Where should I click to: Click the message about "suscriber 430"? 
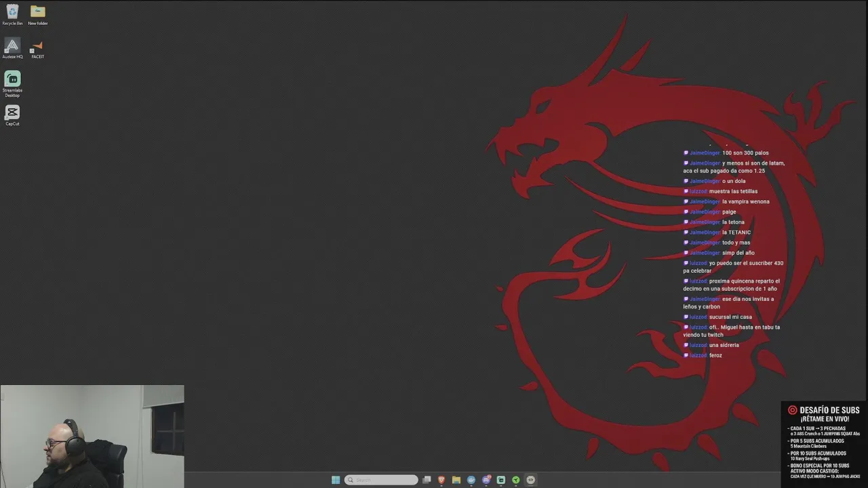coord(733,267)
